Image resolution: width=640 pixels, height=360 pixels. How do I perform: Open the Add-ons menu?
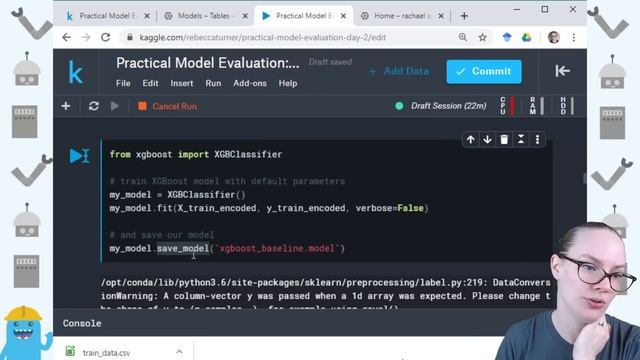tap(250, 83)
